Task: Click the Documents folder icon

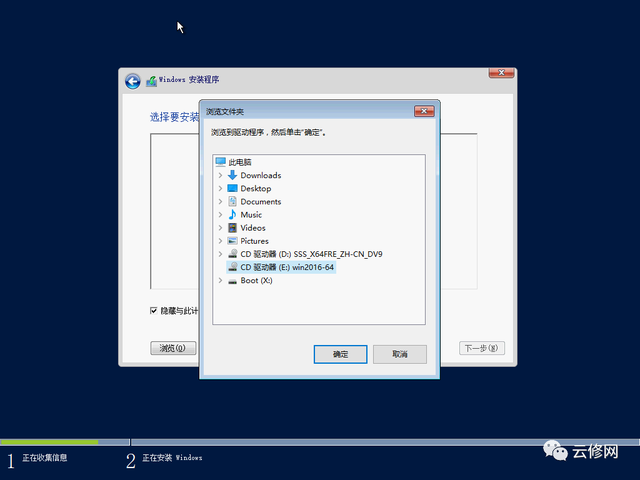Action: (232, 201)
